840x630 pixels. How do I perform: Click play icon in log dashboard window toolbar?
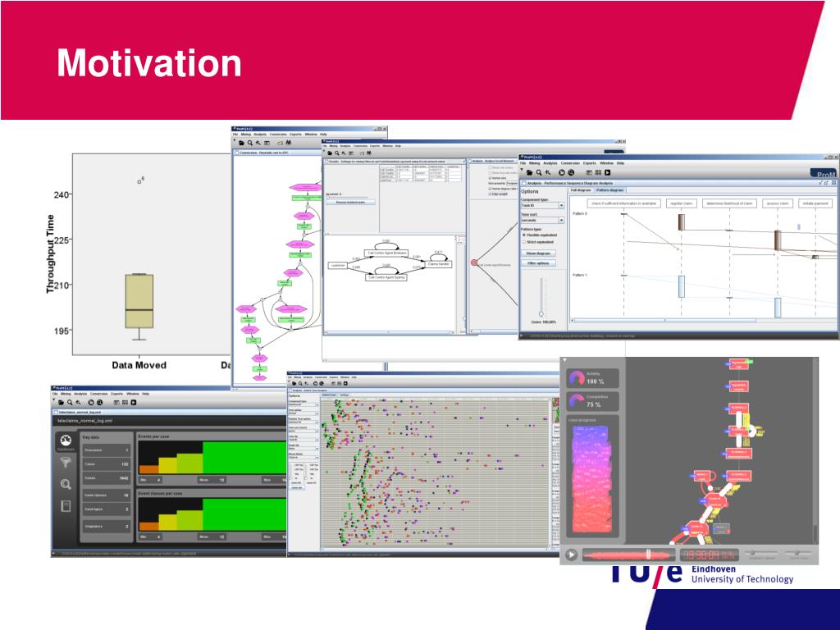[x=134, y=402]
